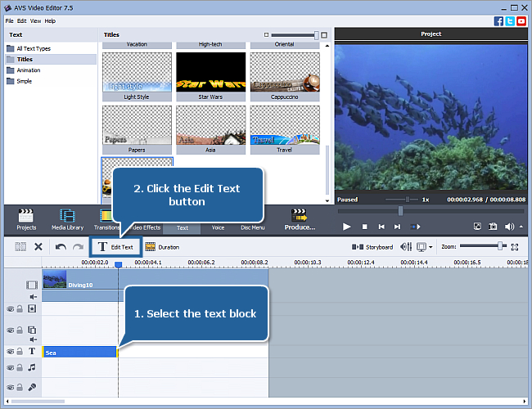
Task: Undo the last action
Action: pyautogui.click(x=61, y=246)
